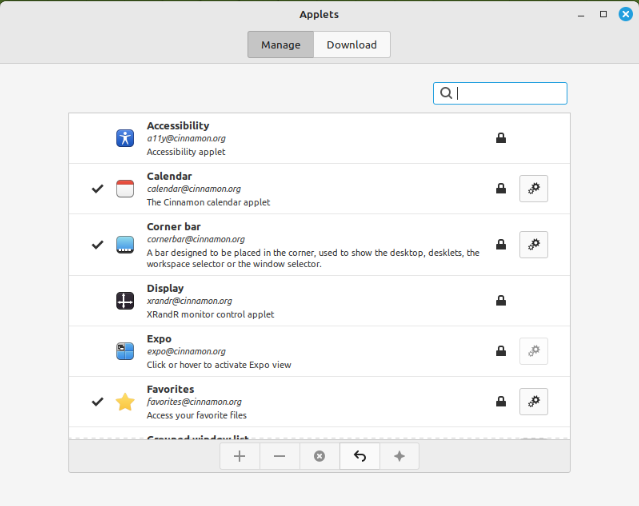639x506 pixels.
Task: Maximize the Applets window
Action: pos(603,14)
